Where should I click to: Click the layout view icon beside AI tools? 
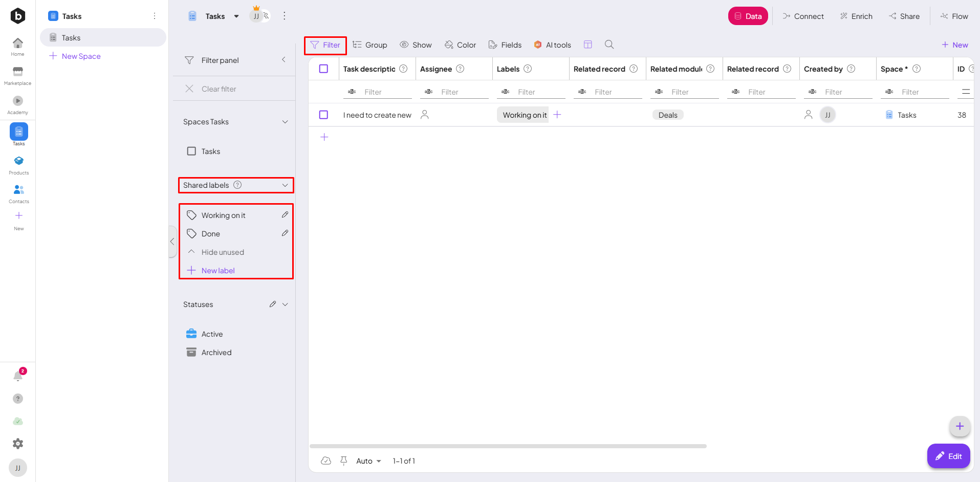pyautogui.click(x=588, y=45)
